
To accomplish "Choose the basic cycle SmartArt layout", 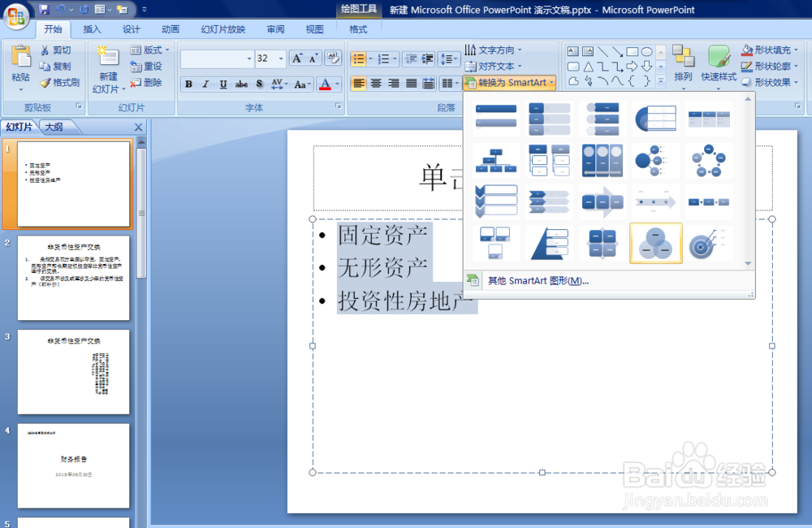I will pyautogui.click(x=708, y=161).
